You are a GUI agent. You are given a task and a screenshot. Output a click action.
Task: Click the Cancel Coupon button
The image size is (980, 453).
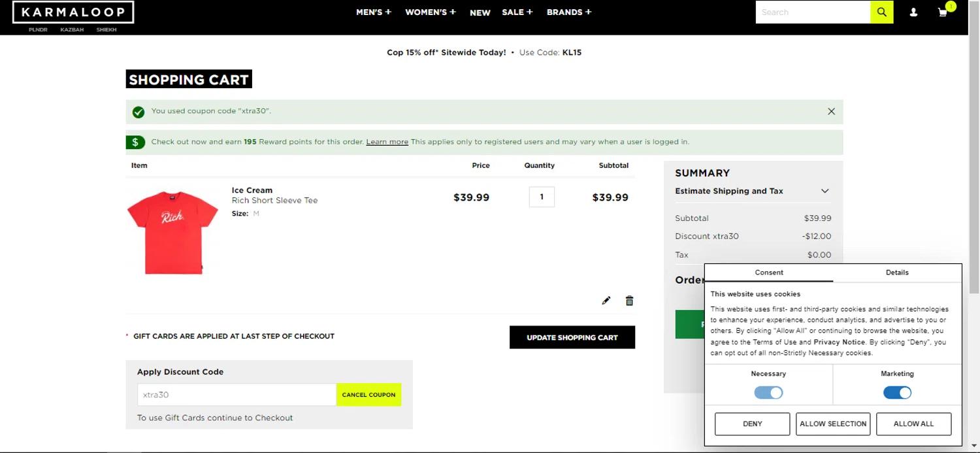(368, 395)
